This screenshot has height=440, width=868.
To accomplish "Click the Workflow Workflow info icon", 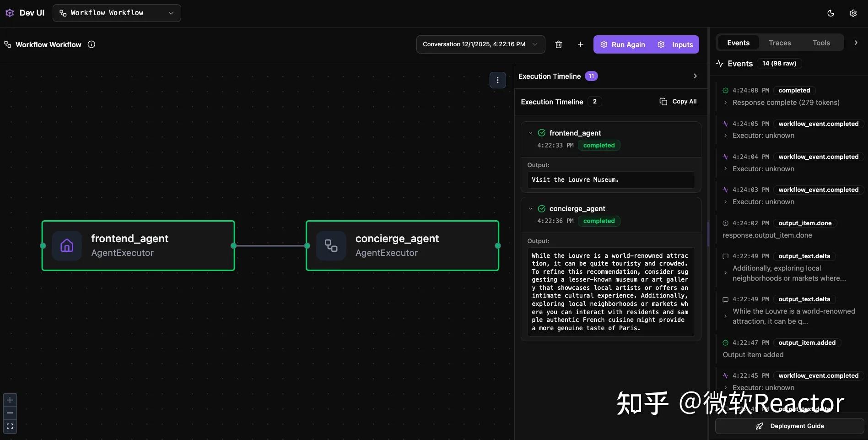I will (91, 44).
